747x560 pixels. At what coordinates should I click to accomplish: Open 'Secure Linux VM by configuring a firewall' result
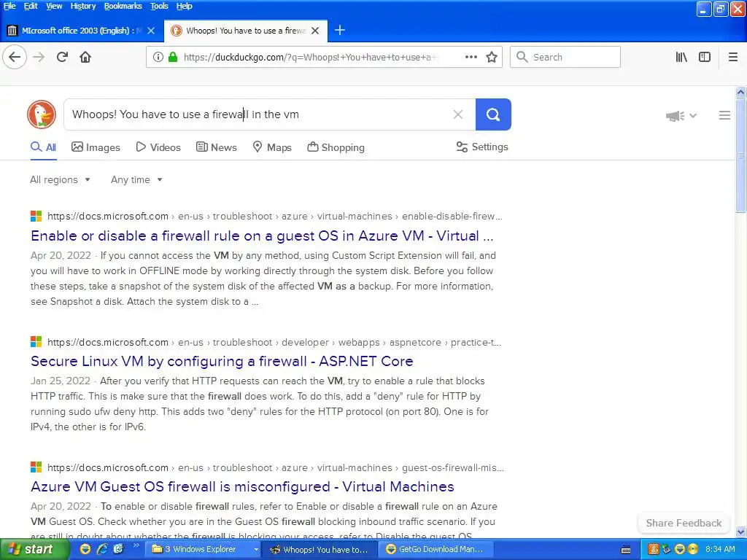pos(222,361)
